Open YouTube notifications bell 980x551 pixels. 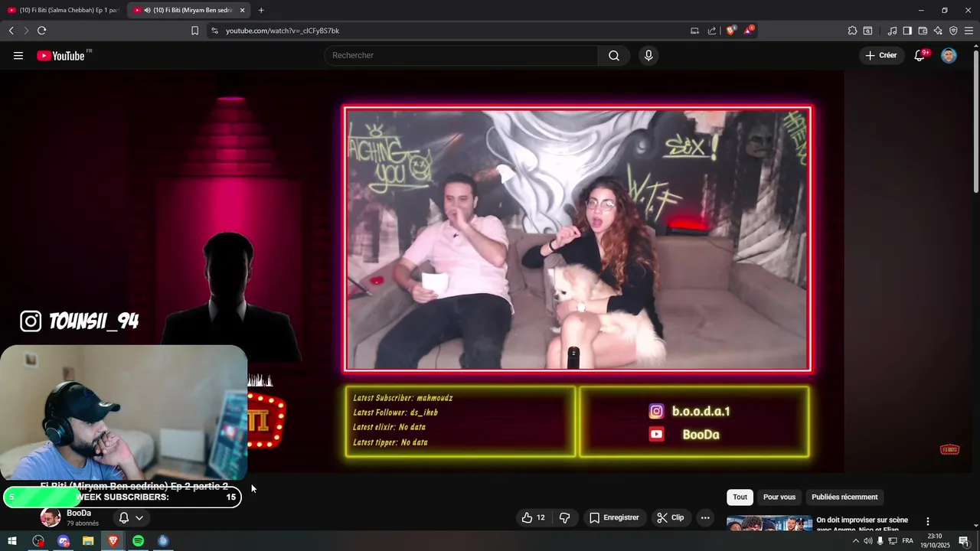pyautogui.click(x=920, y=56)
